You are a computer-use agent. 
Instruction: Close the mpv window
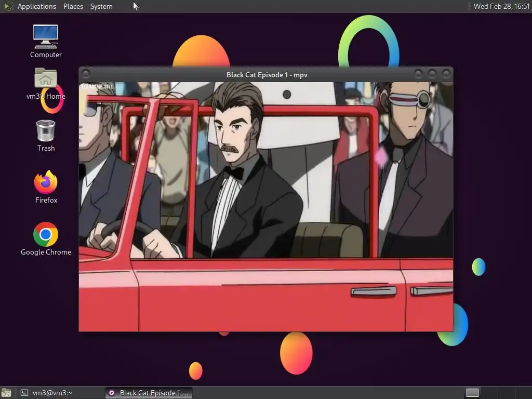coord(446,74)
